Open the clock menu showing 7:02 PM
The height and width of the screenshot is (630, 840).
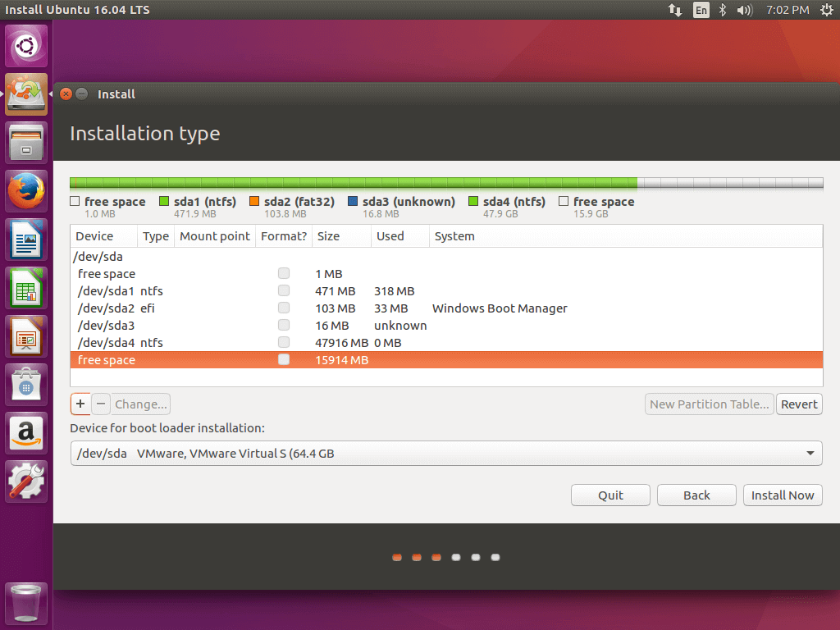[x=787, y=10]
